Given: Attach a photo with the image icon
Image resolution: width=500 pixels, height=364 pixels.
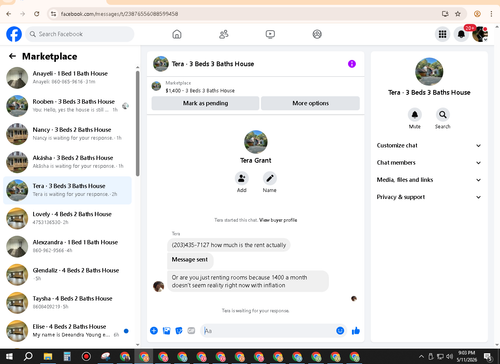Looking at the screenshot, I should tap(166, 331).
